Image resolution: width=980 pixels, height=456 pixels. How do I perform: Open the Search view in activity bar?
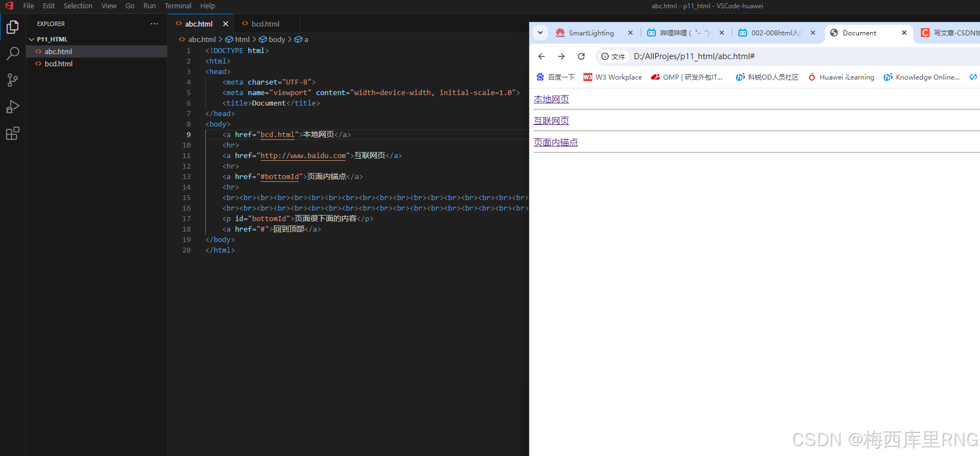coord(12,54)
